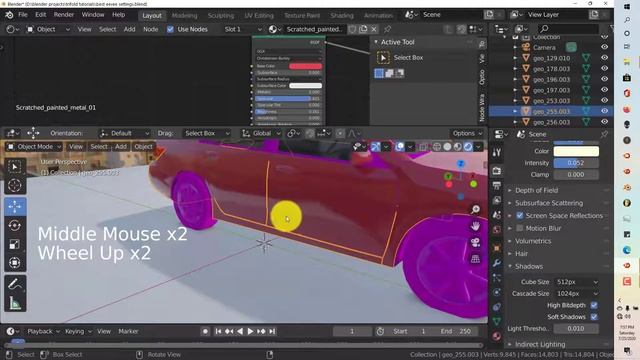This screenshot has width=640, height=360.
Task: Open the viewport Options popover
Action: click(x=467, y=133)
